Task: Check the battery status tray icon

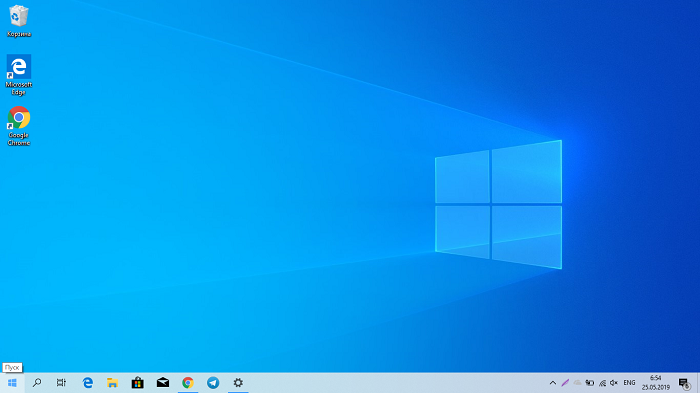Action: 590,383
